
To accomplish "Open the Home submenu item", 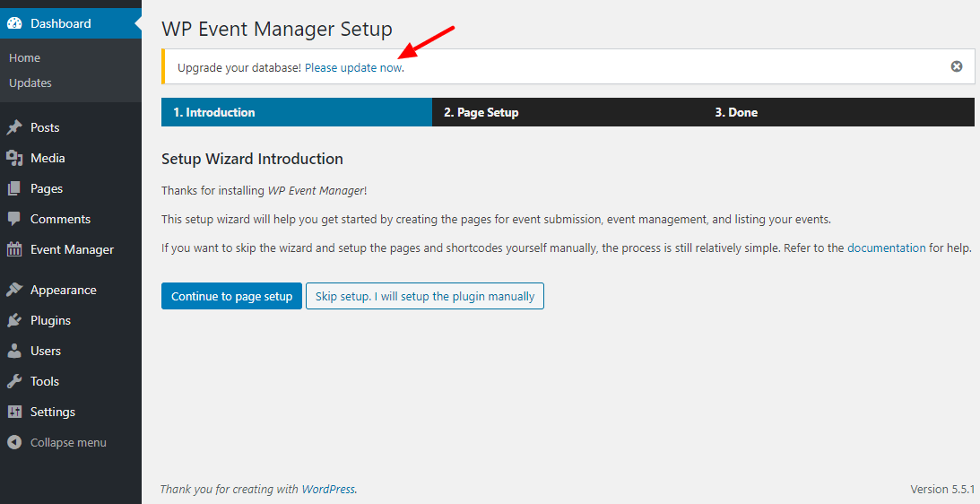I will click(x=24, y=57).
